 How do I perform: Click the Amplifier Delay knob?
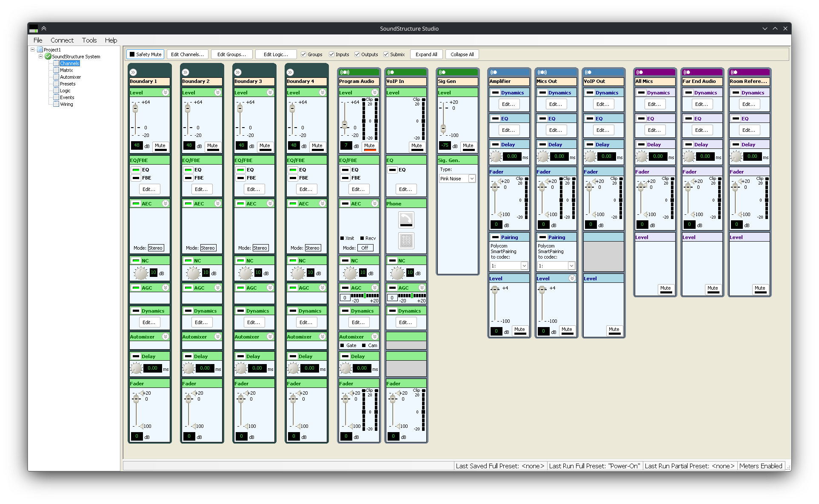click(x=496, y=157)
